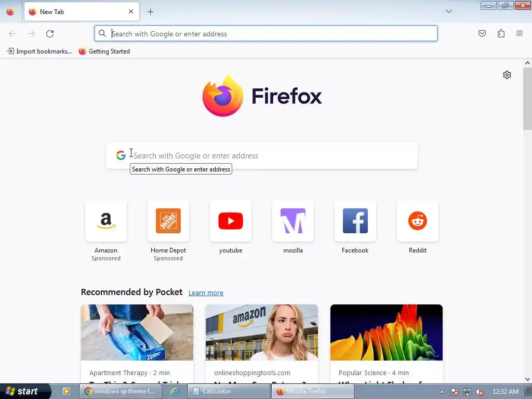
Task: Select the New Tab tab
Action: tap(82, 11)
